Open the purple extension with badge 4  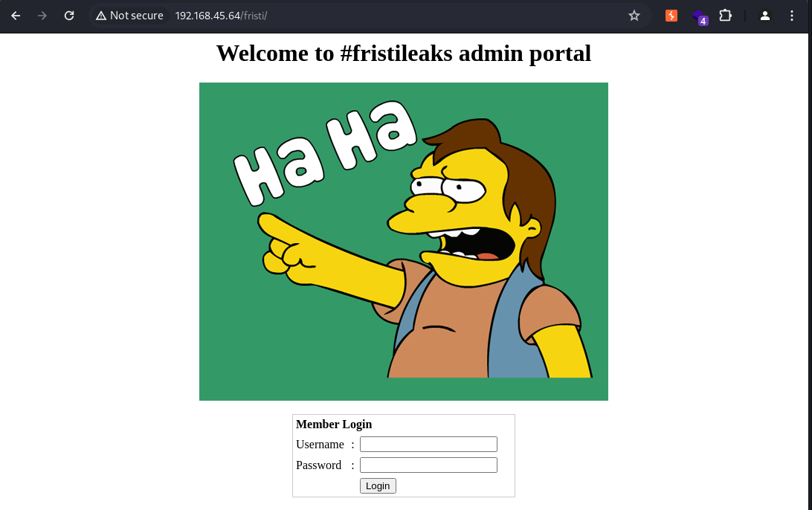[x=700, y=16]
